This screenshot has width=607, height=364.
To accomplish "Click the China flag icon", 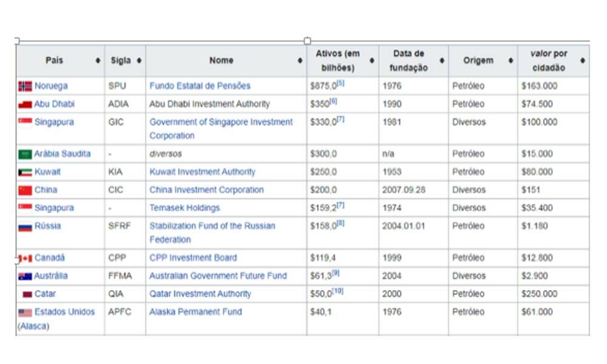I will coord(25,190).
